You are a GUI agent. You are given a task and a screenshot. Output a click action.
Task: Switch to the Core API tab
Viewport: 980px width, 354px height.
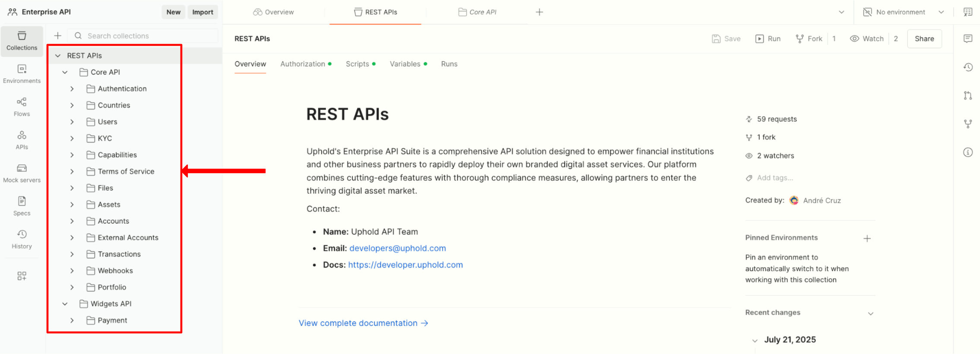click(x=477, y=12)
